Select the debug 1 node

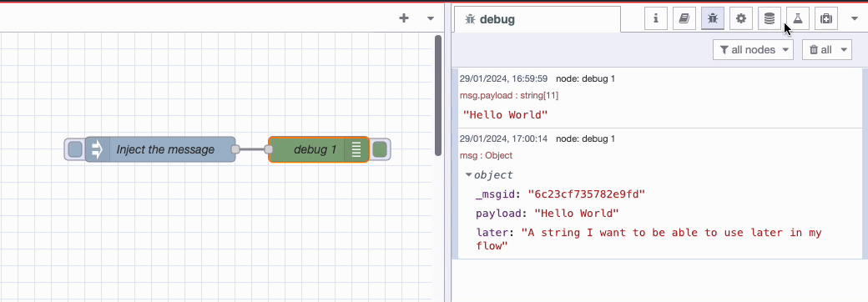[318, 149]
